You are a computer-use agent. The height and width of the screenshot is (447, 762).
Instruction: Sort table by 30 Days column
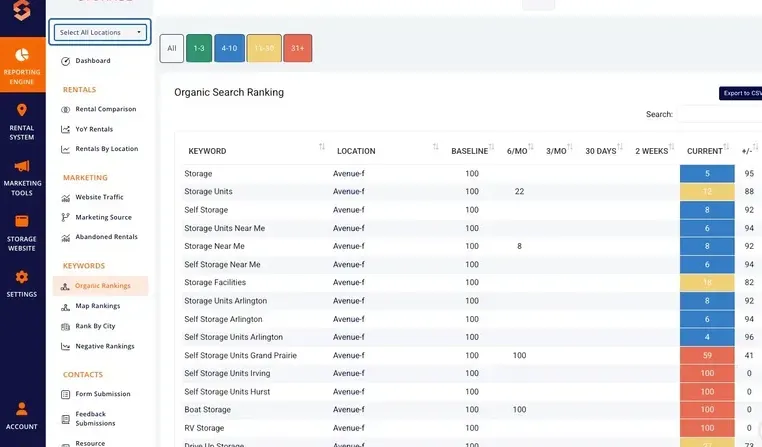click(620, 147)
